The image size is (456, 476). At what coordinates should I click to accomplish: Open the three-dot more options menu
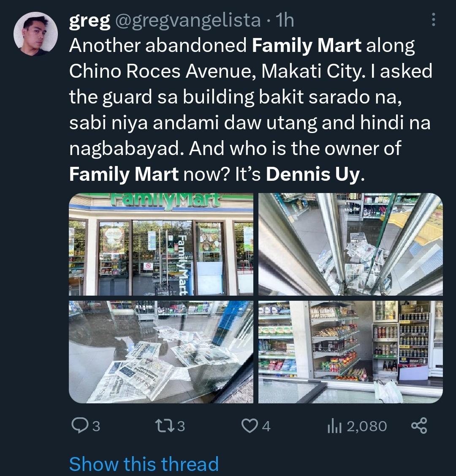pos(434,19)
